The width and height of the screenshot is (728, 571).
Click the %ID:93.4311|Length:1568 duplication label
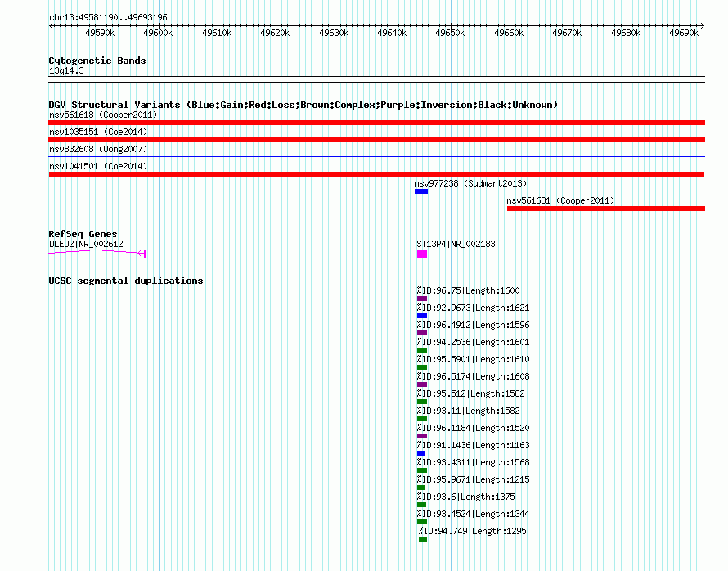[x=473, y=462]
